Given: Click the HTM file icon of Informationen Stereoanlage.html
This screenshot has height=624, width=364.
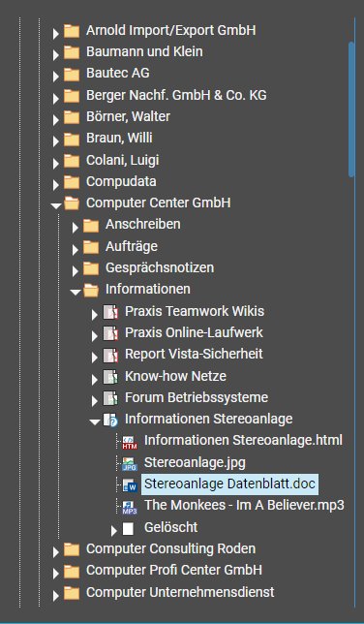Looking at the screenshot, I should [130, 442].
